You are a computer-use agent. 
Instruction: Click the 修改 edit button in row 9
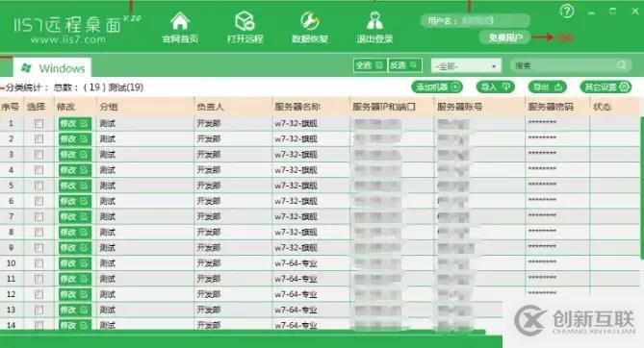(x=74, y=248)
